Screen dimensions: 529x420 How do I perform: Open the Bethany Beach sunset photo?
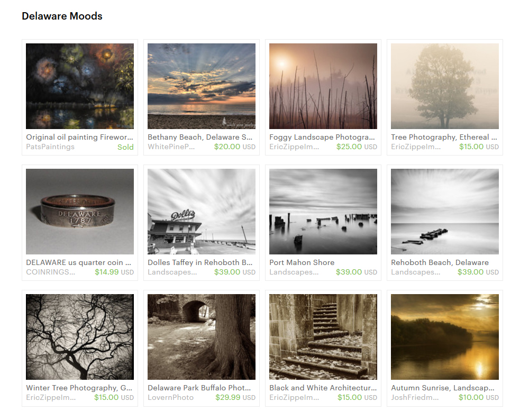[x=202, y=86]
